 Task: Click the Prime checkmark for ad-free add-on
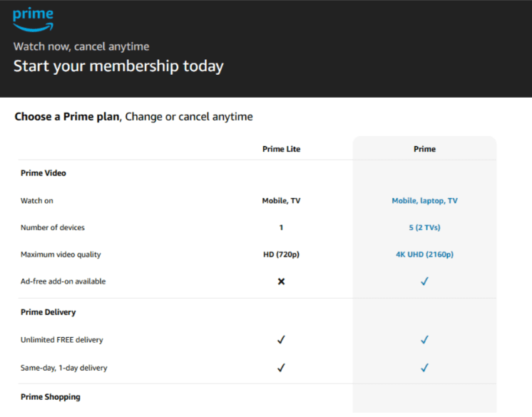(x=424, y=281)
